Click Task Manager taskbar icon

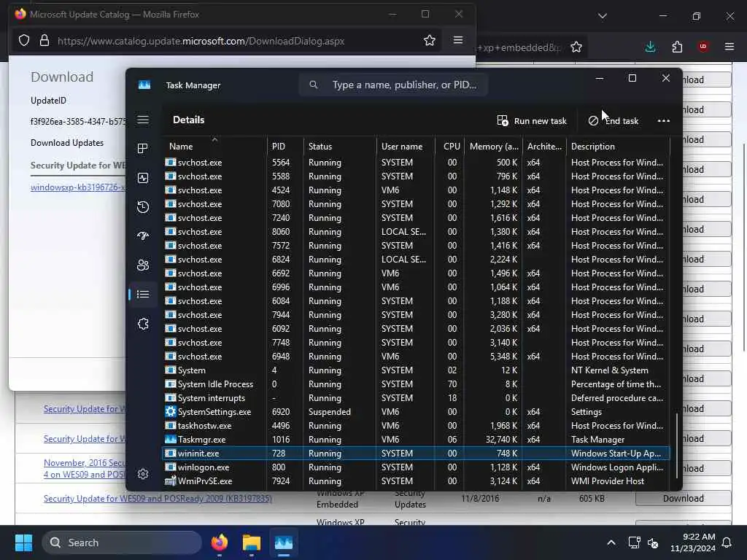coord(284,542)
